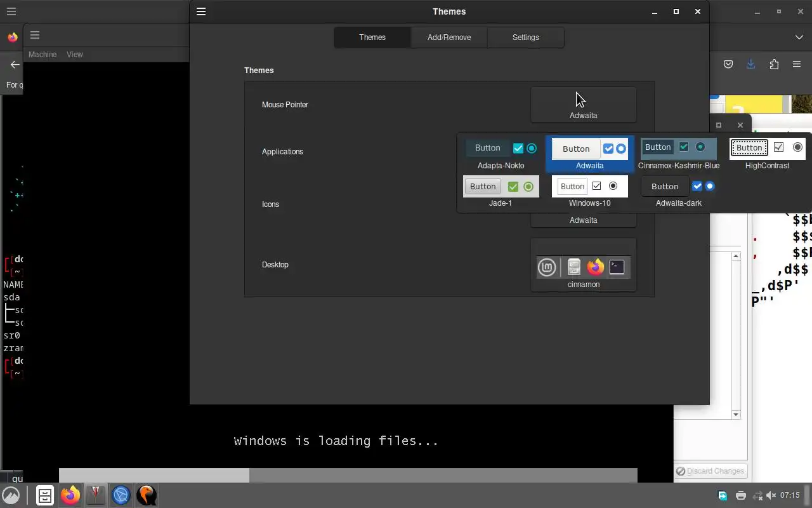This screenshot has height=508, width=812.
Task: Expand Firefox list-all-tabs chevron
Action: point(799,37)
